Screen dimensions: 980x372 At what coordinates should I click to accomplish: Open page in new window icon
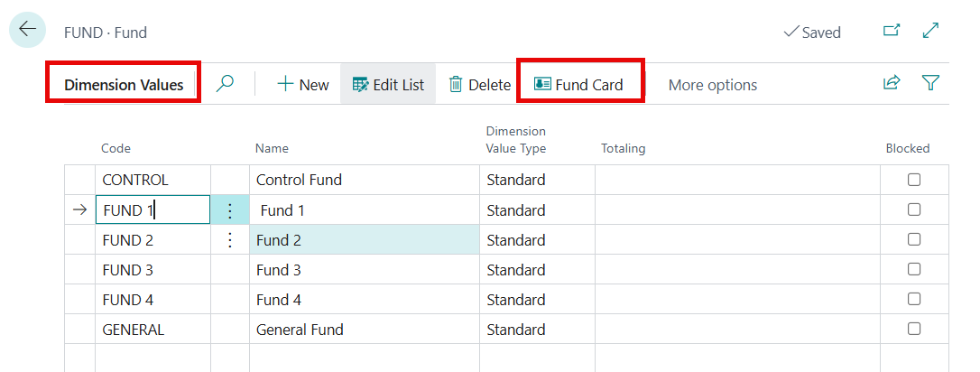point(892,32)
